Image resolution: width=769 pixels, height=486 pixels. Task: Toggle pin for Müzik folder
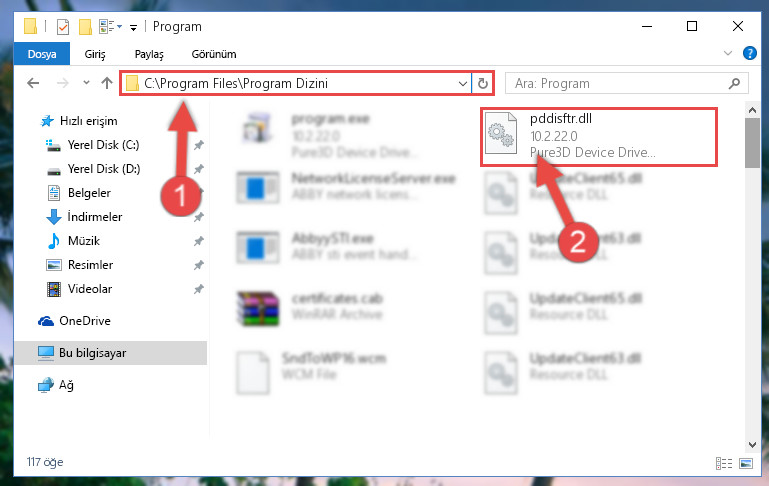click(199, 241)
